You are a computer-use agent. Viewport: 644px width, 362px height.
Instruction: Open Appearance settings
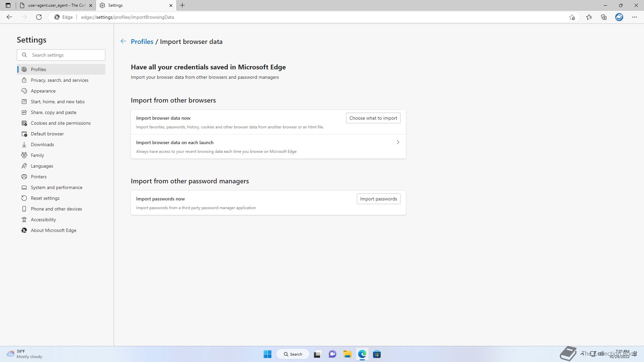(x=61, y=91)
